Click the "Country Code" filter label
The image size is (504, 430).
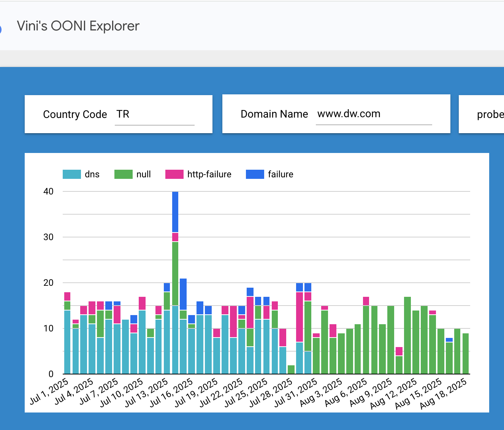pos(75,115)
